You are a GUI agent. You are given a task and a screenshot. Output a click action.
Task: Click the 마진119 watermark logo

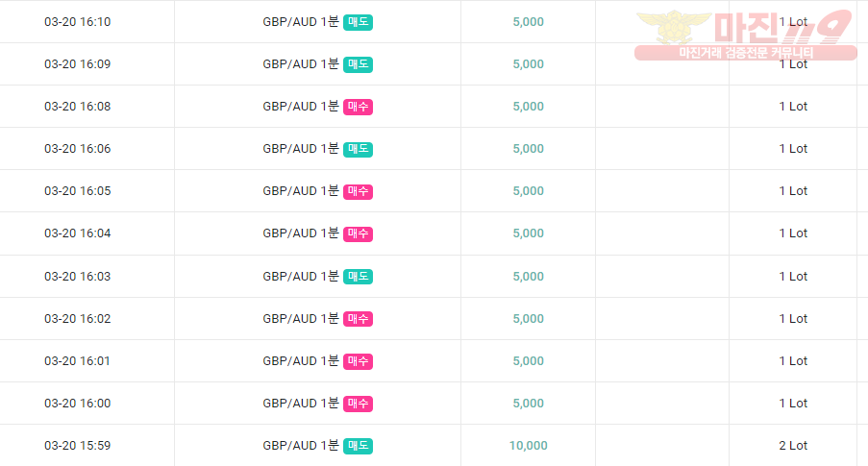745,35
